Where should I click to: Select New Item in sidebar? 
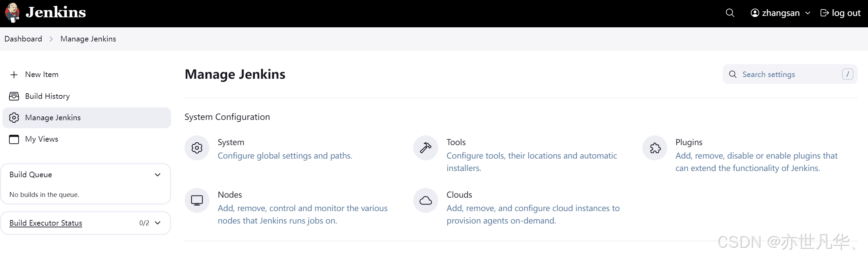pyautogui.click(x=86, y=75)
